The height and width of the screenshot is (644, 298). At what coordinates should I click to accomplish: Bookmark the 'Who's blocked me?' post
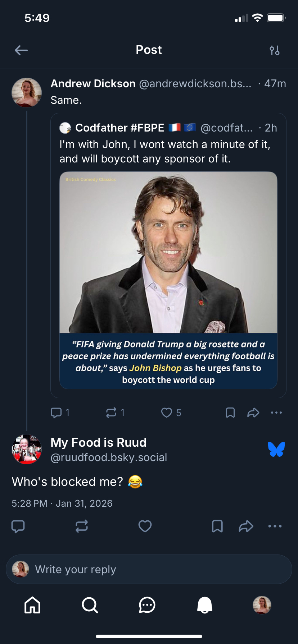pos(217,526)
